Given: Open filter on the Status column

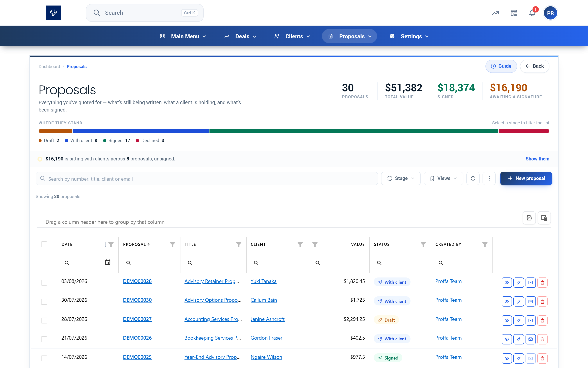Looking at the screenshot, I should coord(423,244).
